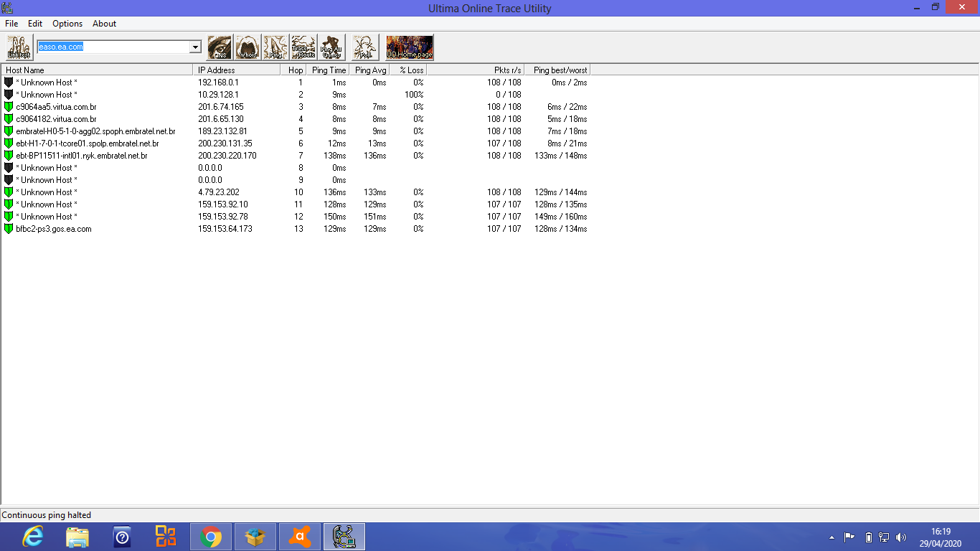Image resolution: width=980 pixels, height=551 pixels.
Task: Select ebt-H1-7-0-1-tcore01.spolp.embratel.net.br host
Action: (88, 143)
